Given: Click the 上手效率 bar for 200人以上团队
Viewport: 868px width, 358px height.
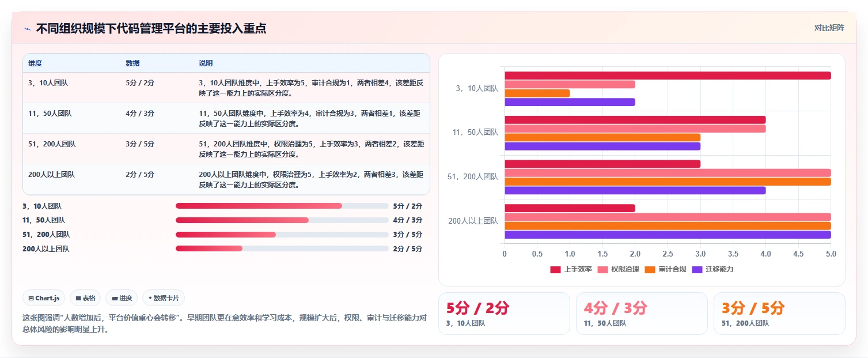Looking at the screenshot, I should [570, 208].
